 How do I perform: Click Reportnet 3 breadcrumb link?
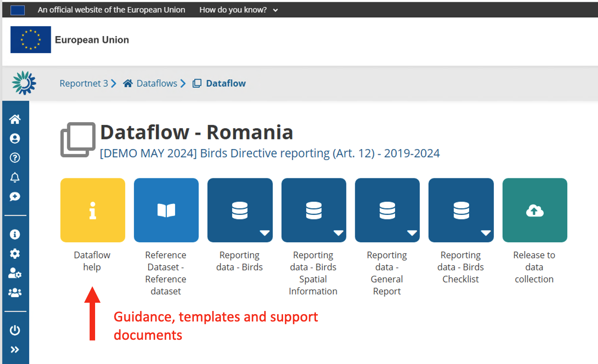pyautogui.click(x=84, y=83)
